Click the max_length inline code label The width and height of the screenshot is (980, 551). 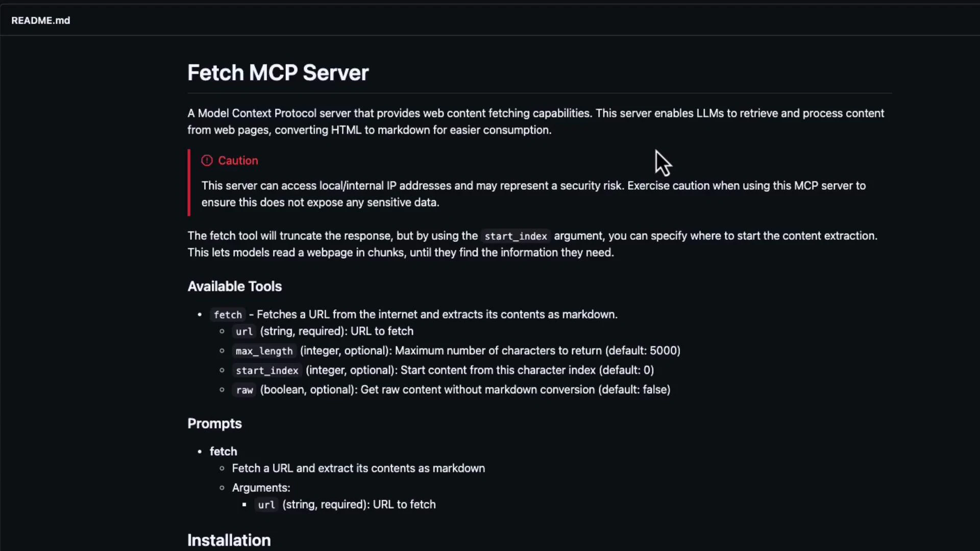tap(263, 352)
